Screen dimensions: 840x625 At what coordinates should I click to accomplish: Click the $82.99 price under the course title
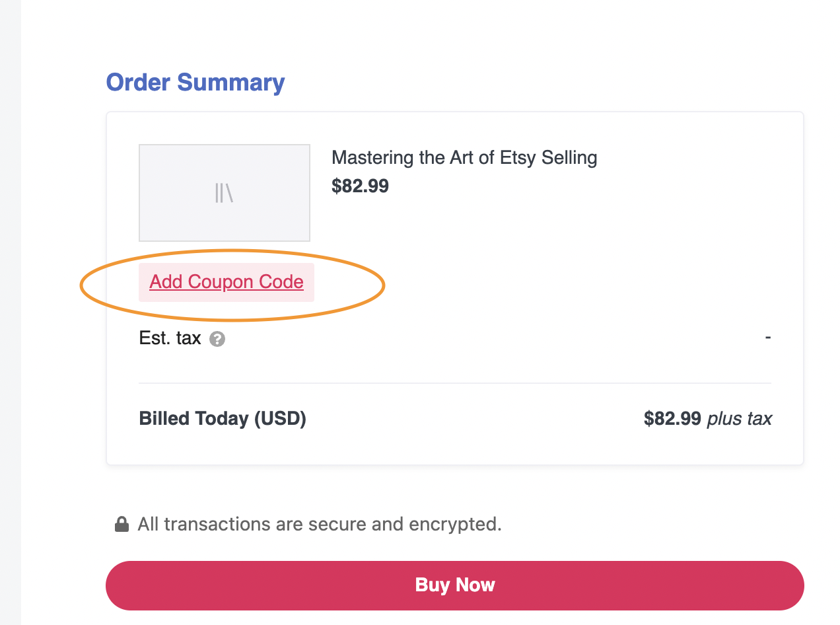(x=360, y=186)
